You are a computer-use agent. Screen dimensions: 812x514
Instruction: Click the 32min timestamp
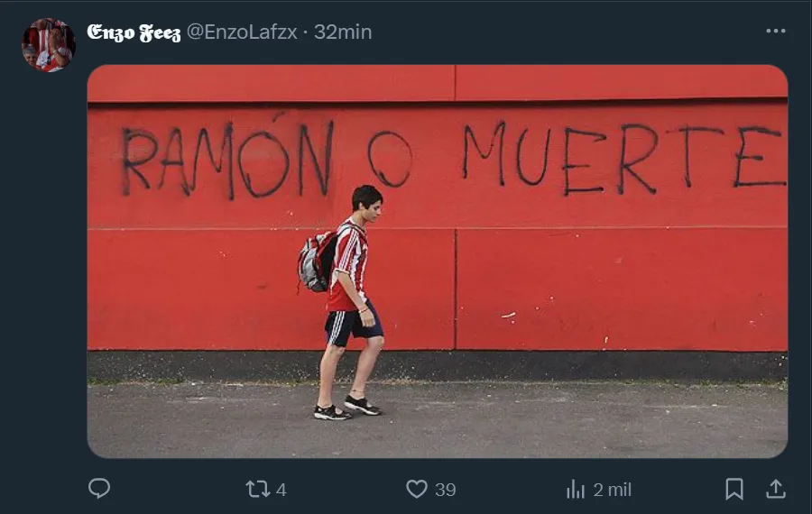[x=343, y=32]
